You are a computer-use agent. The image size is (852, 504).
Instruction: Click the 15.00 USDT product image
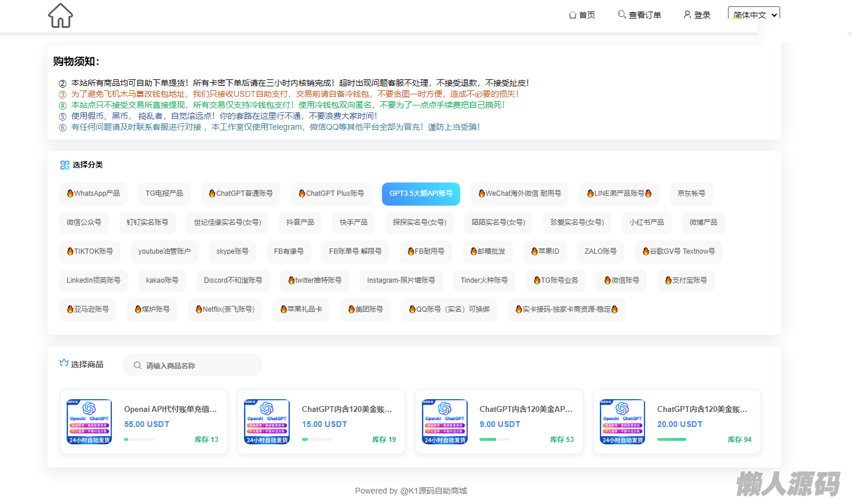click(x=267, y=421)
